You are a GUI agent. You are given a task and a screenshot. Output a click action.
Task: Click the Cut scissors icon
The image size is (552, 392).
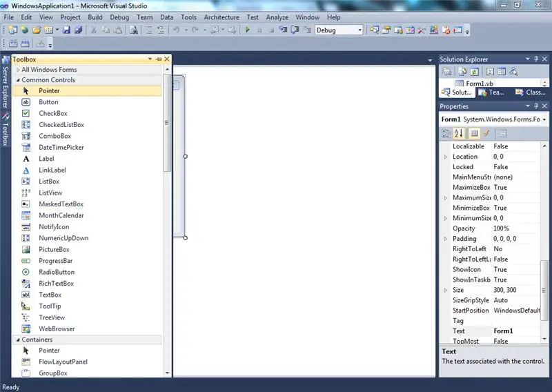[94, 30]
